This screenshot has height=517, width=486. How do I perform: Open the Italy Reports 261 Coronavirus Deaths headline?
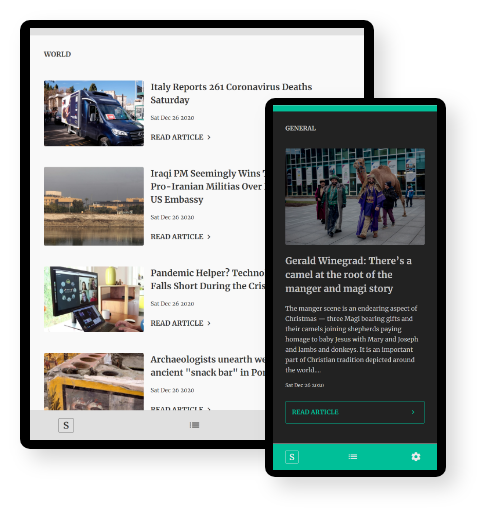click(x=231, y=93)
